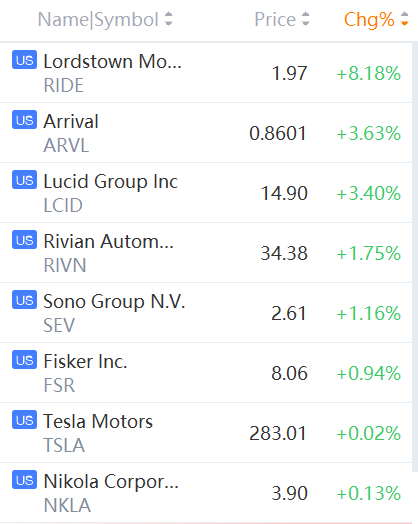
Task: Click Rivian's +1.75% change value
Action: tap(369, 253)
